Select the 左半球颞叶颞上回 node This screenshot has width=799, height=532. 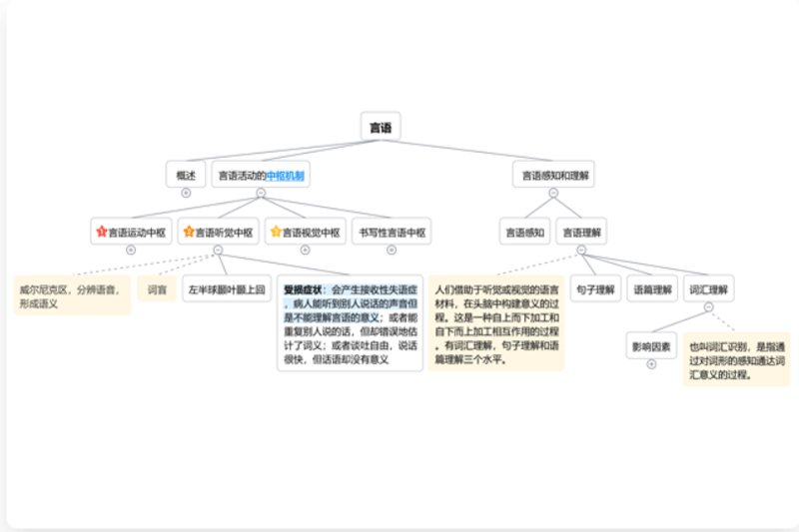coord(227,288)
